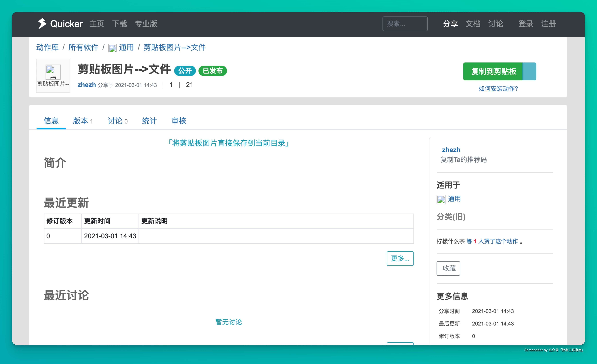The height and width of the screenshot is (364, 597).
Task: Select the 统计 tab
Action: click(x=149, y=121)
